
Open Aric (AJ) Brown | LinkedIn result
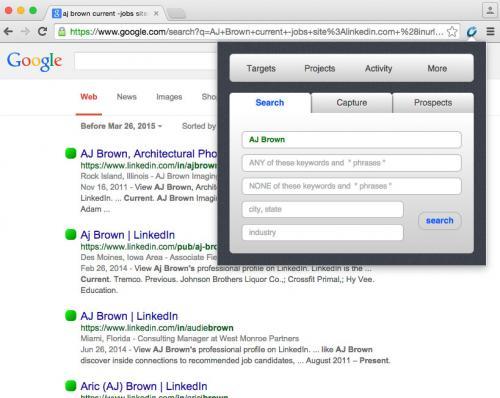point(144,386)
